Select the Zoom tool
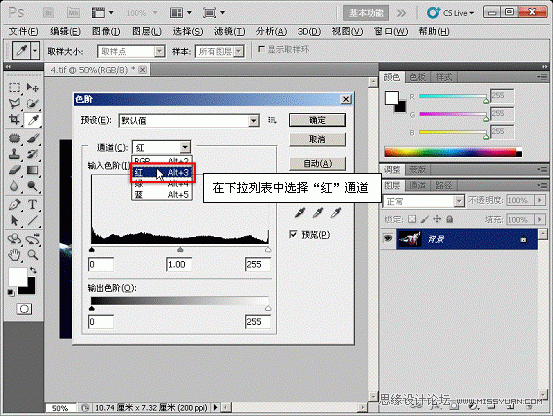553x416 pixels. tap(32, 255)
